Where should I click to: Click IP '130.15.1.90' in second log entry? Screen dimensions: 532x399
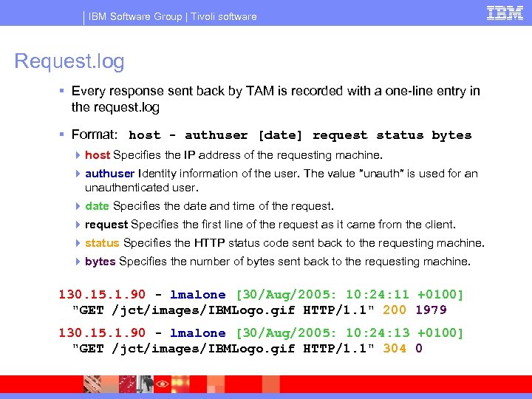pos(102,332)
